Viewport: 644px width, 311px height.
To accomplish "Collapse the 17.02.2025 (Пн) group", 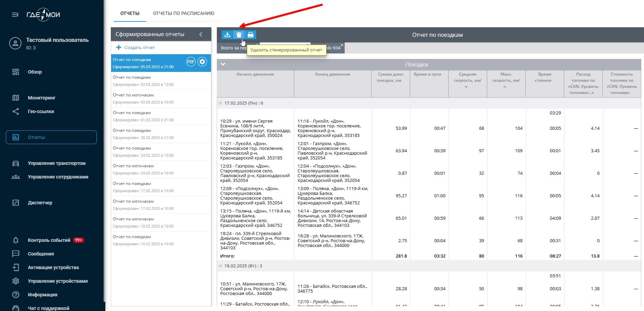I will (221, 103).
